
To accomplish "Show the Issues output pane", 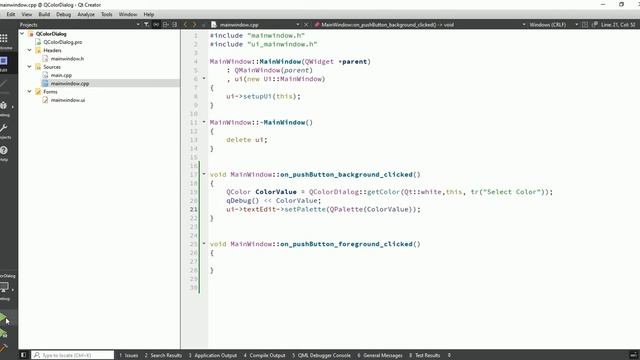I will click(x=129, y=355).
